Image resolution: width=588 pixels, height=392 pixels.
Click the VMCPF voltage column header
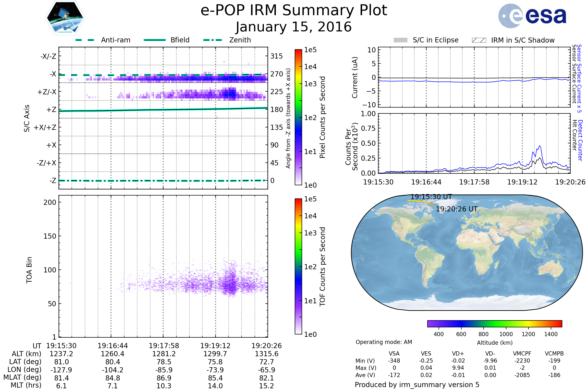click(522, 354)
